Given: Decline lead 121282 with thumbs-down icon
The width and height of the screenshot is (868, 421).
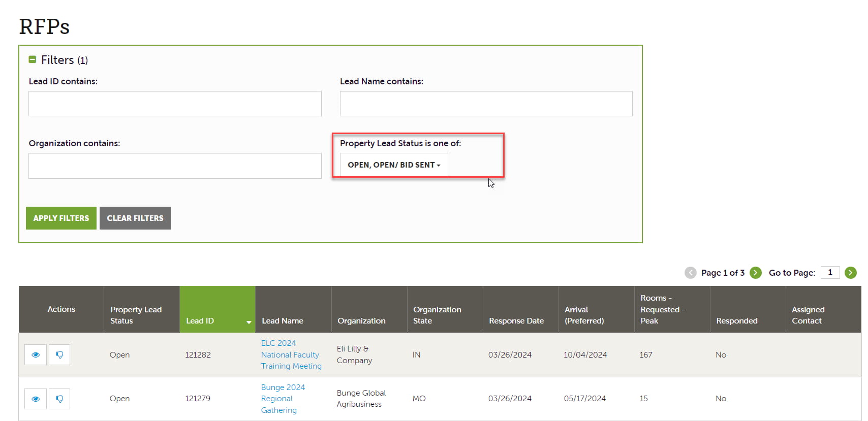Looking at the screenshot, I should pyautogui.click(x=59, y=354).
